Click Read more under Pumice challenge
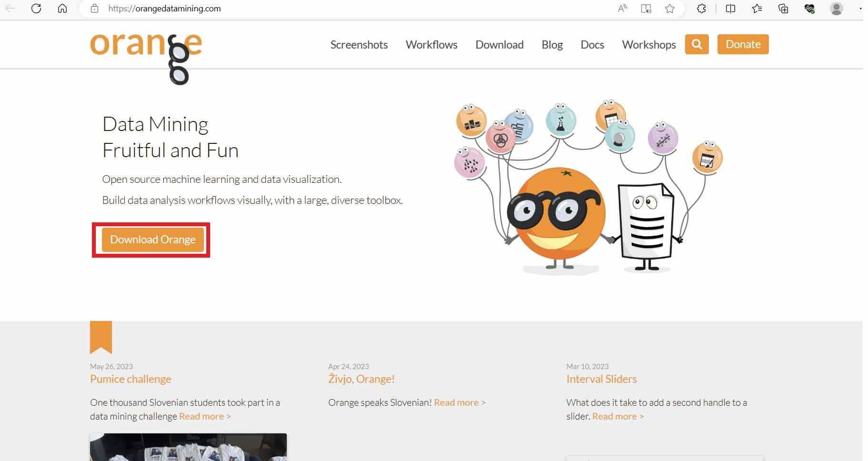 205,416
